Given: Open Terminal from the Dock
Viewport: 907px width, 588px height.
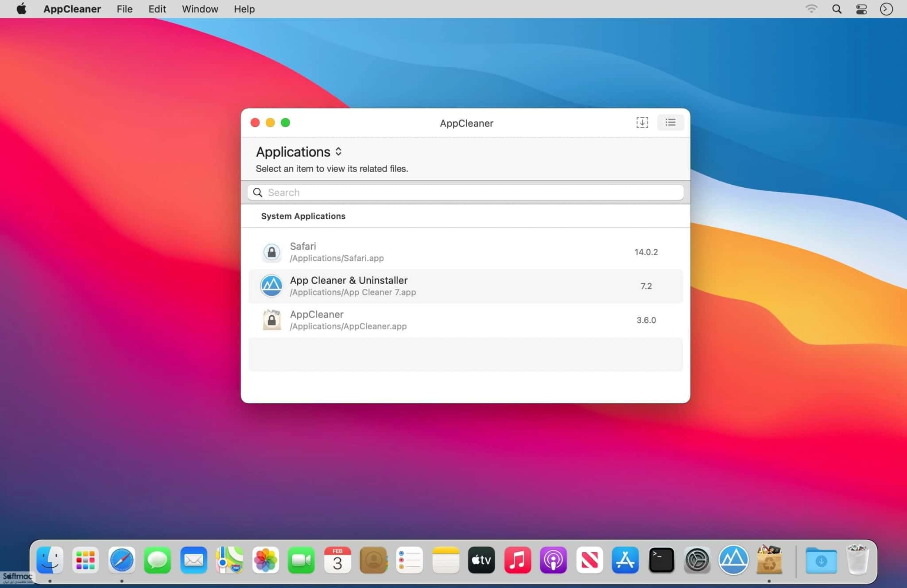Looking at the screenshot, I should point(661,560).
